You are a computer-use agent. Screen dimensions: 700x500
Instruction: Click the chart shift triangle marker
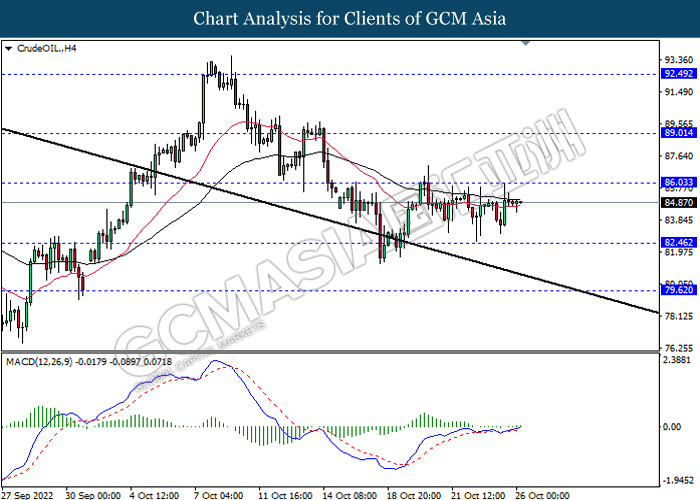(x=525, y=43)
